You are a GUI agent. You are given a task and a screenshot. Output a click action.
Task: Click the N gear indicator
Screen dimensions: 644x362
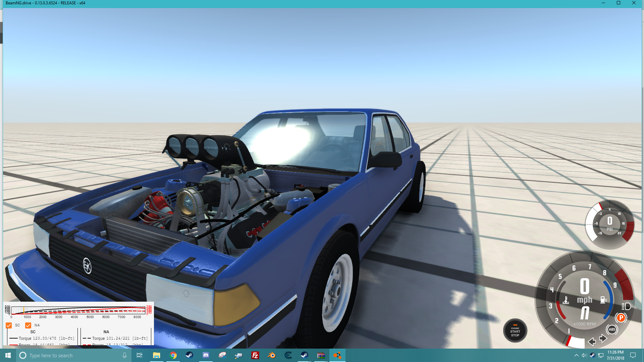(x=585, y=313)
